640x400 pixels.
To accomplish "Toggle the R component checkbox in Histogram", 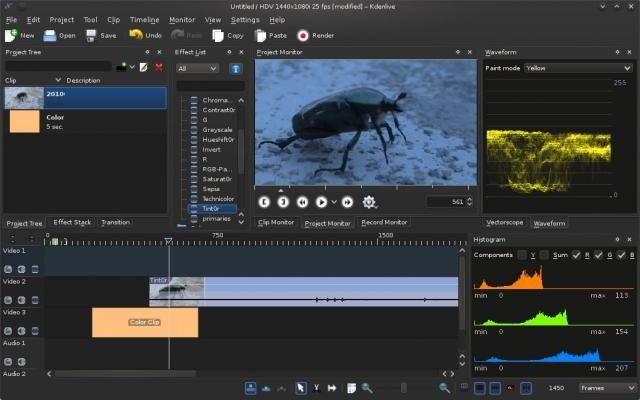I will click(576, 255).
